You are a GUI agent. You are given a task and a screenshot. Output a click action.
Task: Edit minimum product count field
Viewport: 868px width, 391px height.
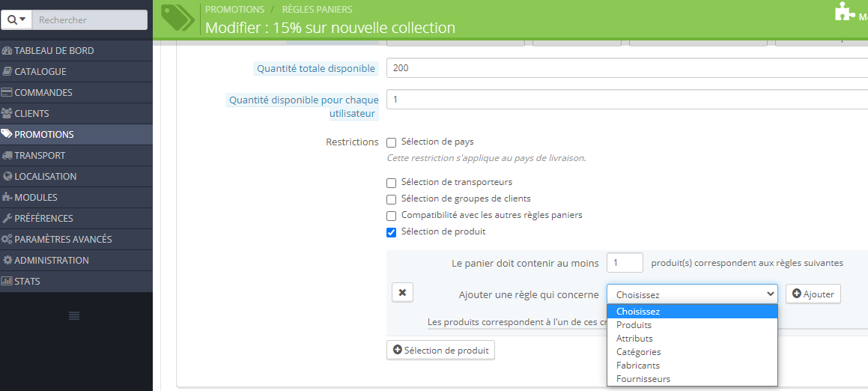coord(625,262)
